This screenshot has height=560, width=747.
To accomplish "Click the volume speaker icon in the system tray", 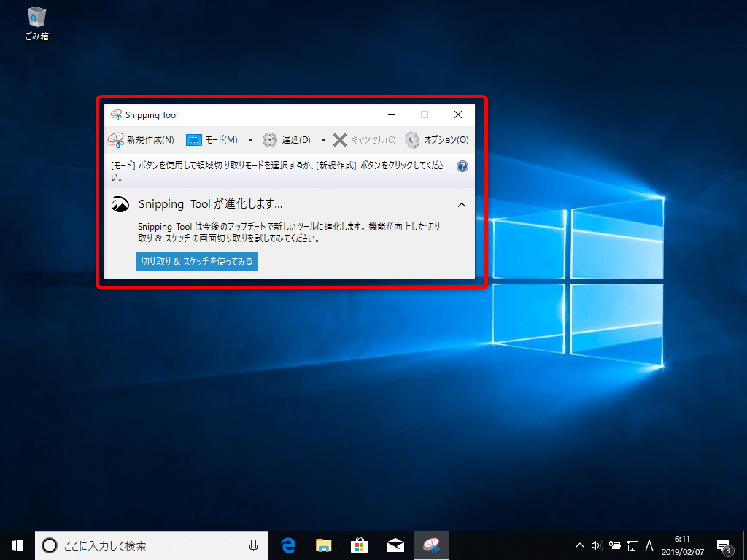I will point(597,545).
